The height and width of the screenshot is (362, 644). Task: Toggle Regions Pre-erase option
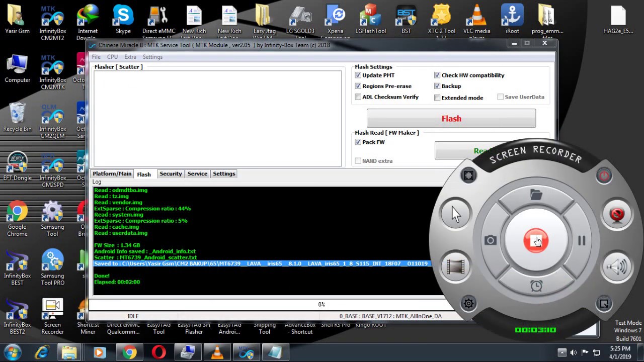(x=358, y=86)
